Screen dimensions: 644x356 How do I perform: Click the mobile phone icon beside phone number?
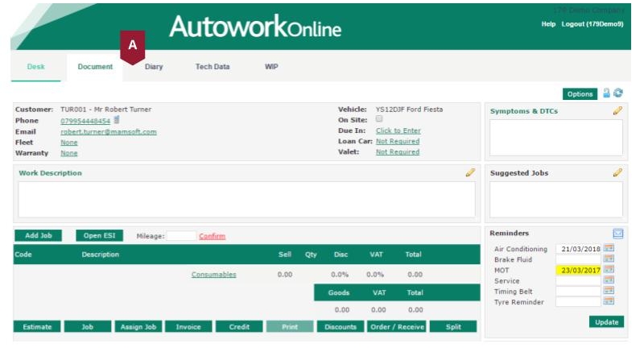pos(116,121)
